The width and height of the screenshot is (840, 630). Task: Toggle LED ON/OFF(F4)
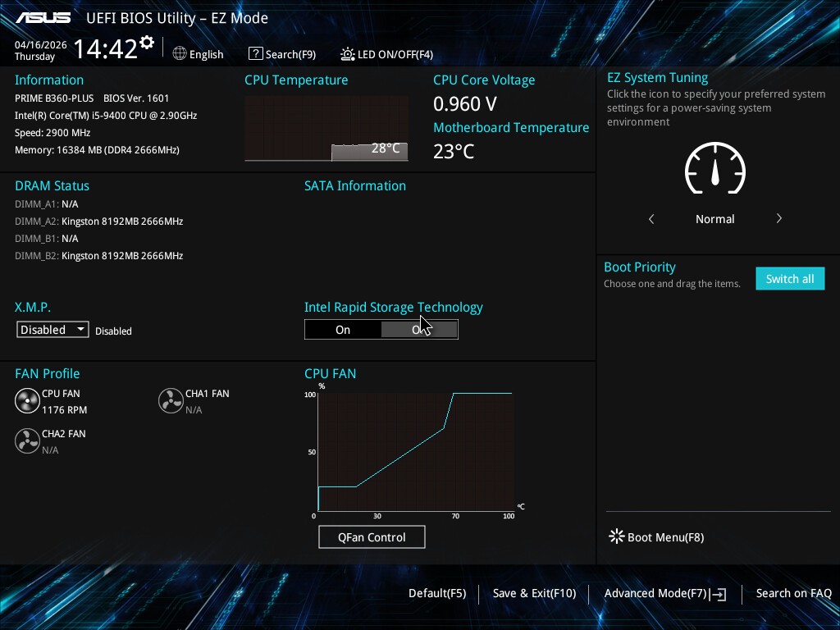coord(395,54)
